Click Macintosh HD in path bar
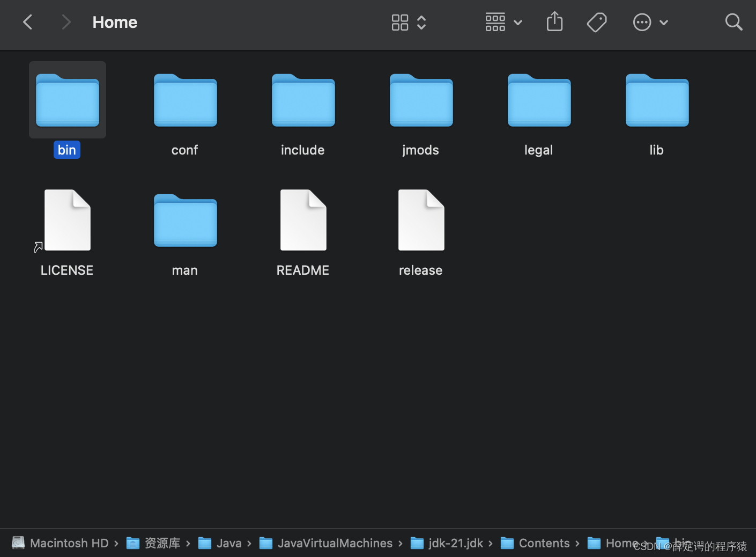The image size is (756, 557). pos(60,543)
